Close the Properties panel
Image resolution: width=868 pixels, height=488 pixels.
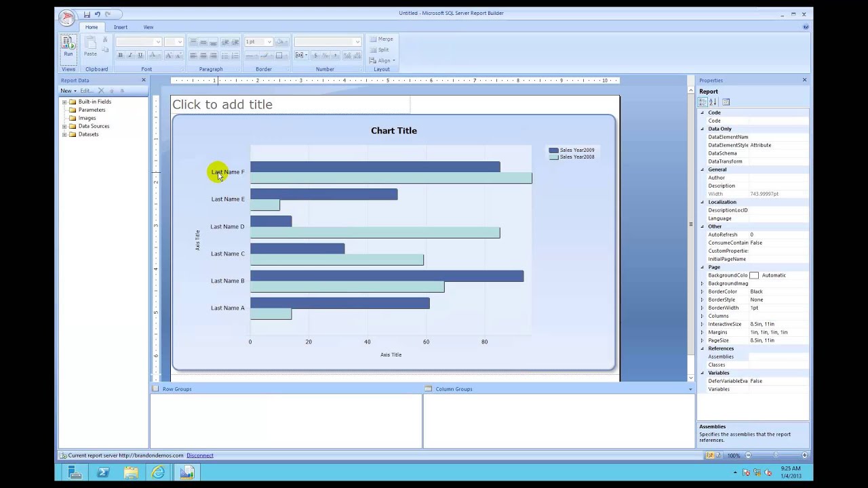point(804,80)
